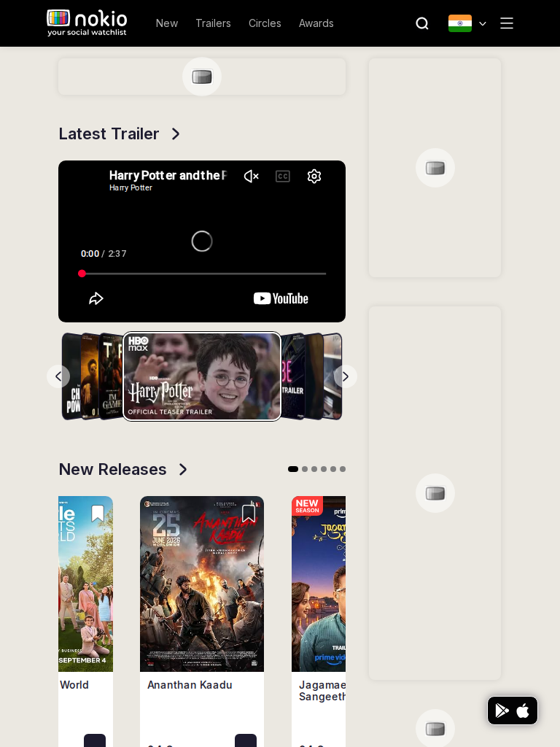Viewport: 560px width, 747px height.
Task: Open video settings gear
Action: [314, 177]
